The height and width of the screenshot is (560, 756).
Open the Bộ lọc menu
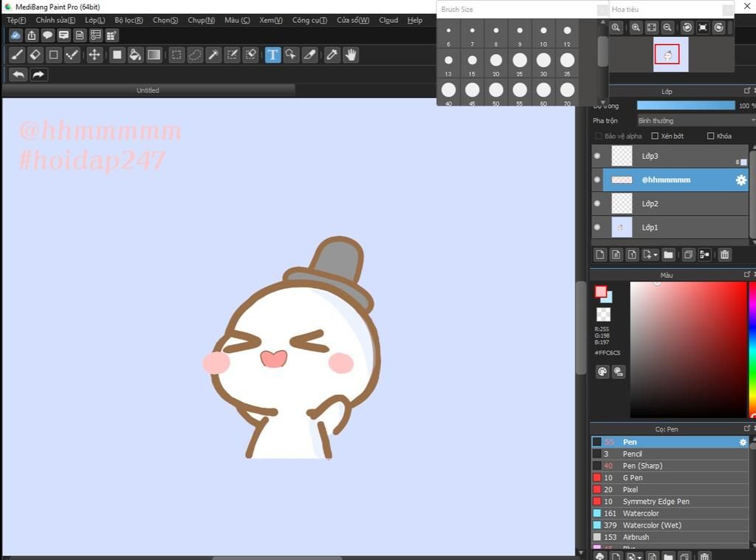click(x=128, y=20)
